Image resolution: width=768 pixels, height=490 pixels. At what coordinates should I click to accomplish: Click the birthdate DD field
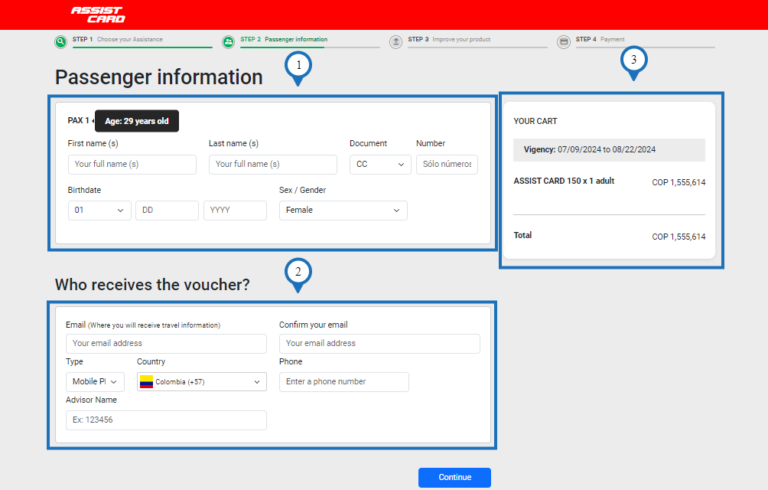[x=167, y=210]
